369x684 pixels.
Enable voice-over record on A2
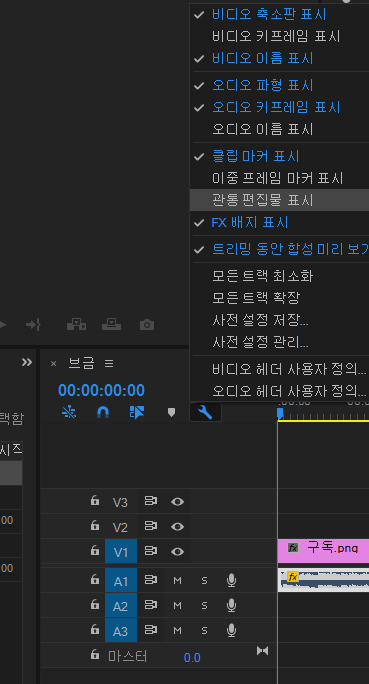pos(232,605)
